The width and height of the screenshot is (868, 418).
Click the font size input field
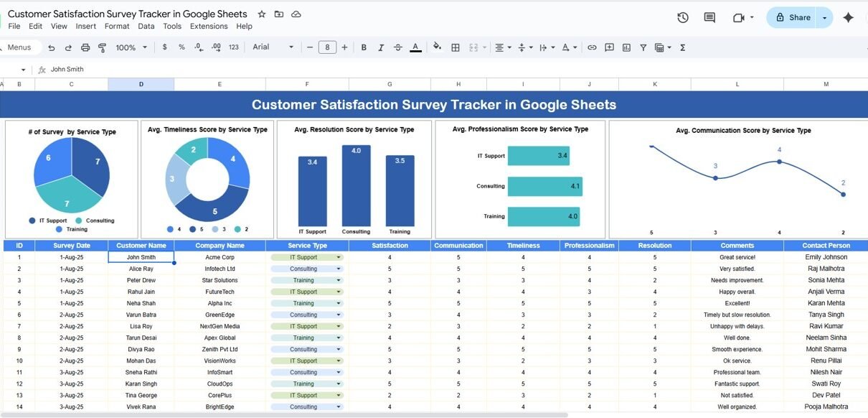[327, 47]
